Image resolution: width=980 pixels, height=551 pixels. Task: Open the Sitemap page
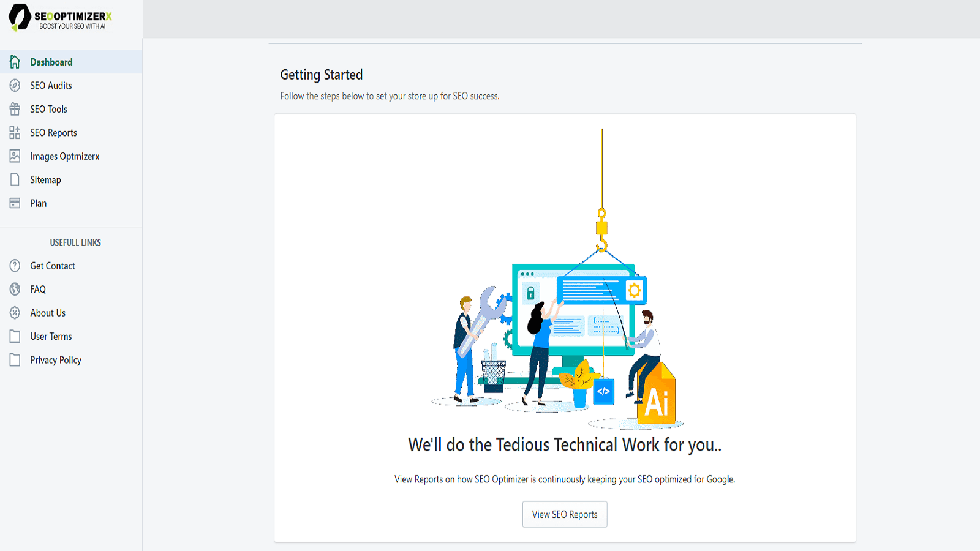point(45,180)
